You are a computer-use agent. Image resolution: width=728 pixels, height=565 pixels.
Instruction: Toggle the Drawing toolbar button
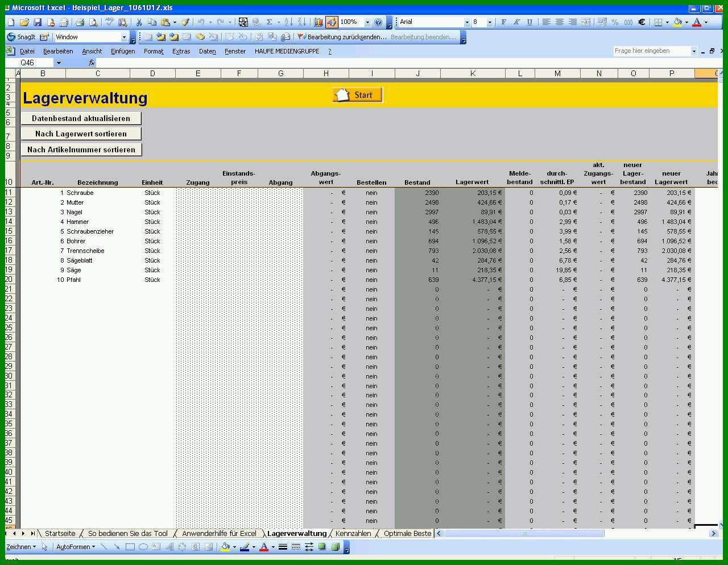pos(332,22)
